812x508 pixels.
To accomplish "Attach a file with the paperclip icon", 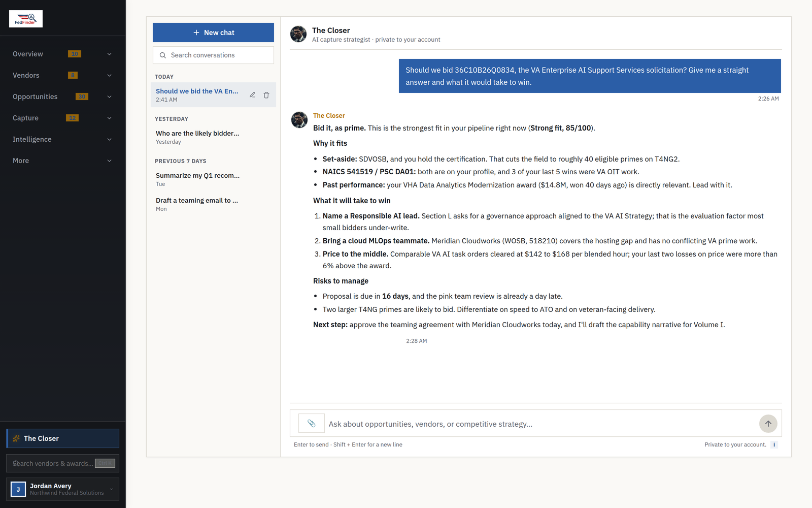I will point(312,423).
